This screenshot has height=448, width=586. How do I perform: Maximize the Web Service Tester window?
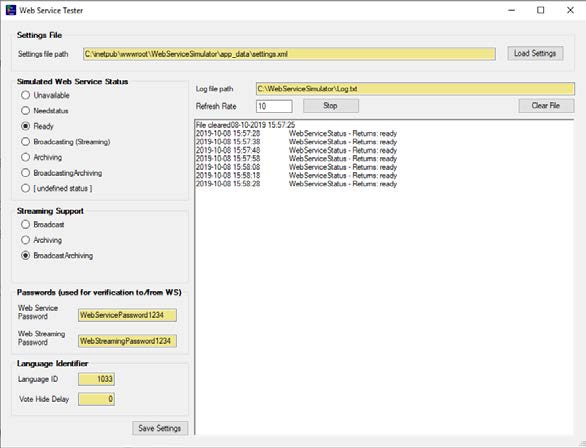[x=540, y=10]
